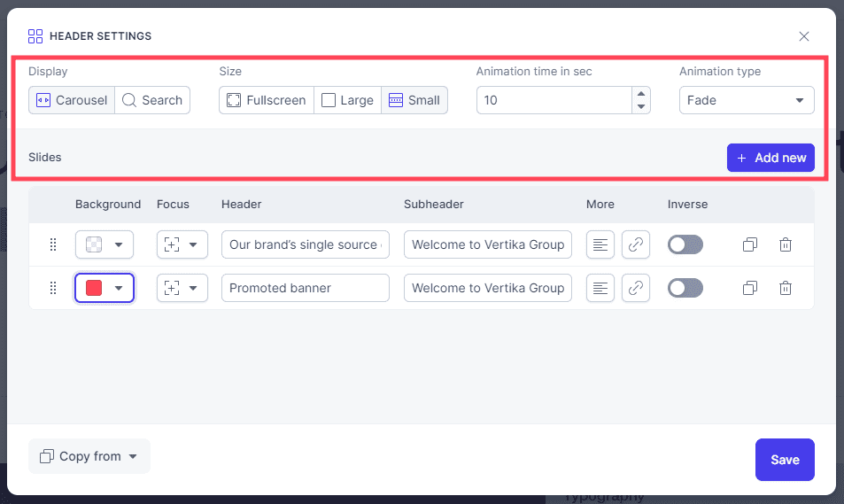Increase animation time with up arrow
Image resolution: width=844 pixels, height=504 pixels.
click(x=641, y=94)
